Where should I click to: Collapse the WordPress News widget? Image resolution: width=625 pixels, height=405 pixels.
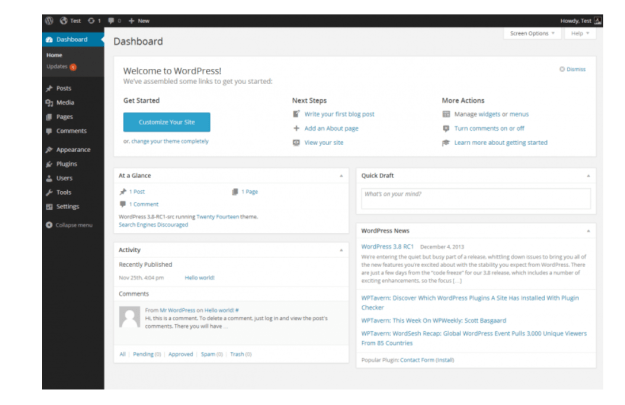588,231
